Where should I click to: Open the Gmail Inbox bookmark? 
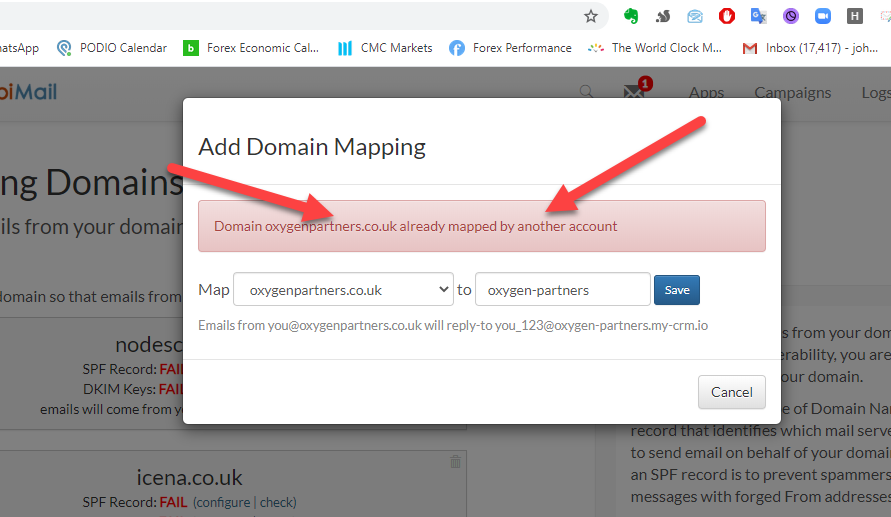810,48
